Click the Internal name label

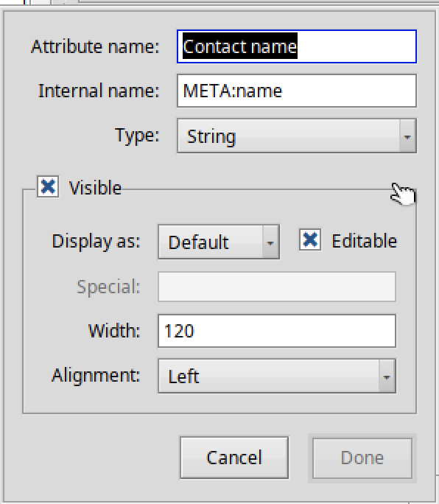pyautogui.click(x=99, y=91)
